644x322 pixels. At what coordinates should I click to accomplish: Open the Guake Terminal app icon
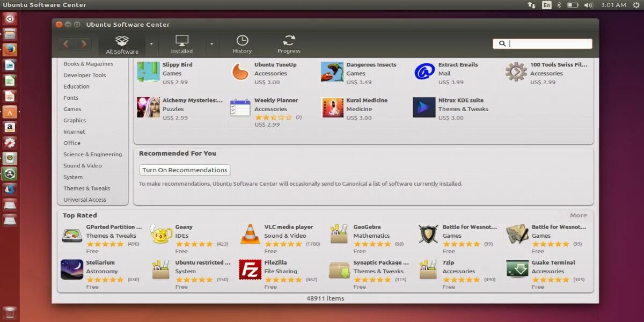(517, 269)
